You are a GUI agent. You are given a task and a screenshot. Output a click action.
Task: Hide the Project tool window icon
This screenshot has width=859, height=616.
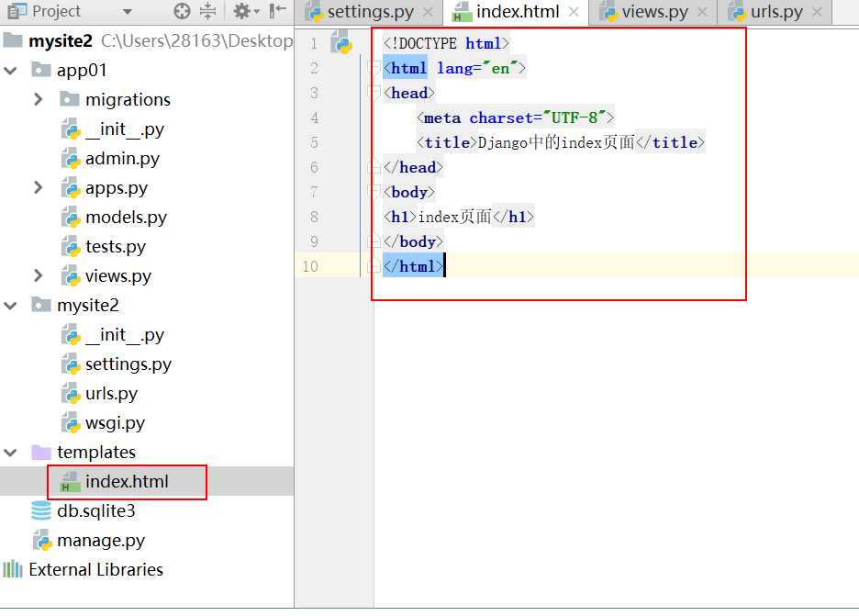pyautogui.click(x=278, y=10)
